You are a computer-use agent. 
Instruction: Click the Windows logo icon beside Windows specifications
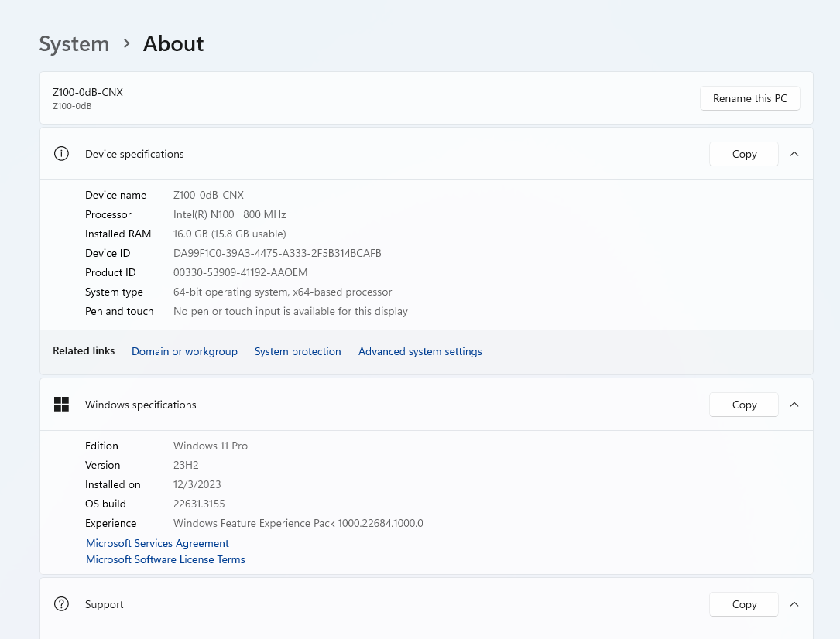click(62, 405)
